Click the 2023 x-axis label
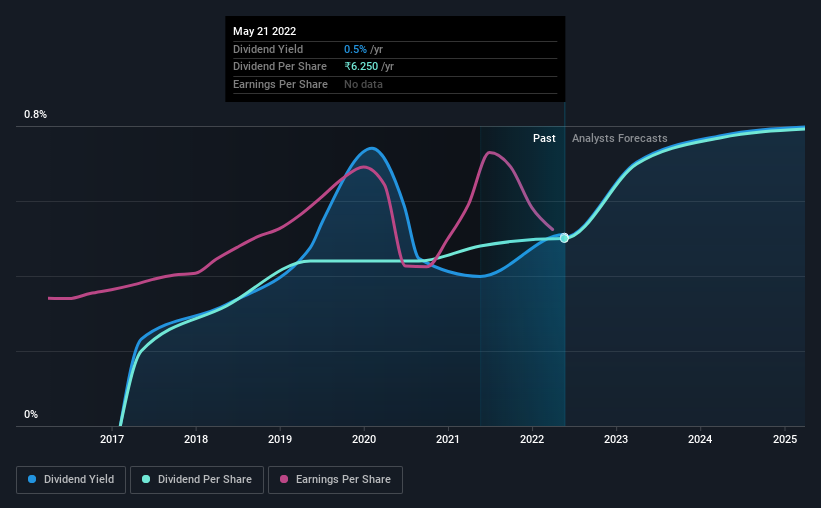Screen dimensions: 821x508 616,439
